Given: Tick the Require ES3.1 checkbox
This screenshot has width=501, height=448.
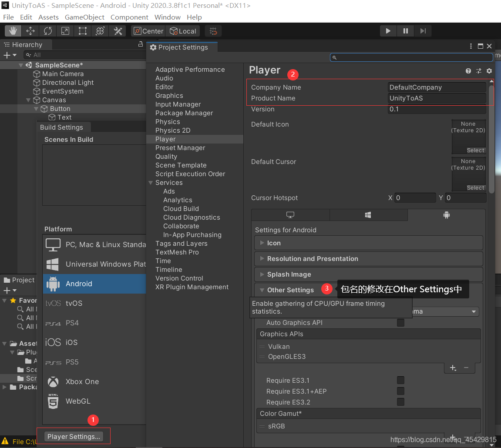Looking at the screenshot, I should point(400,380).
